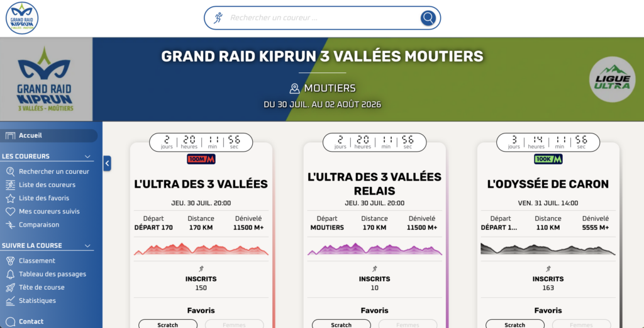Open Liste des coureurs
Screen dimensions: 644x328
pyautogui.click(x=47, y=185)
